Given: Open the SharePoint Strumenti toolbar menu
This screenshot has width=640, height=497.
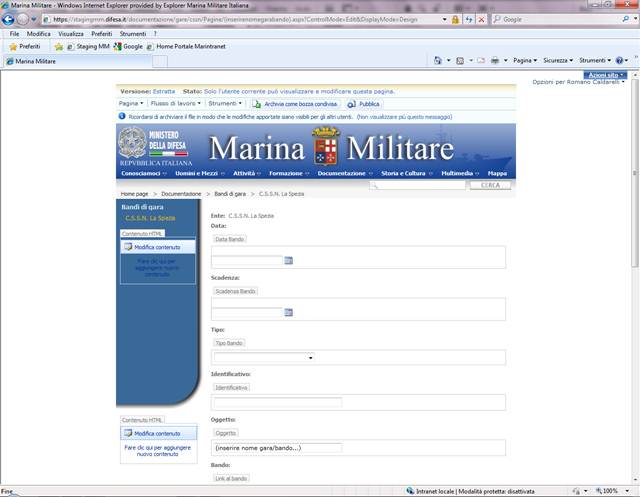Looking at the screenshot, I should click(225, 104).
